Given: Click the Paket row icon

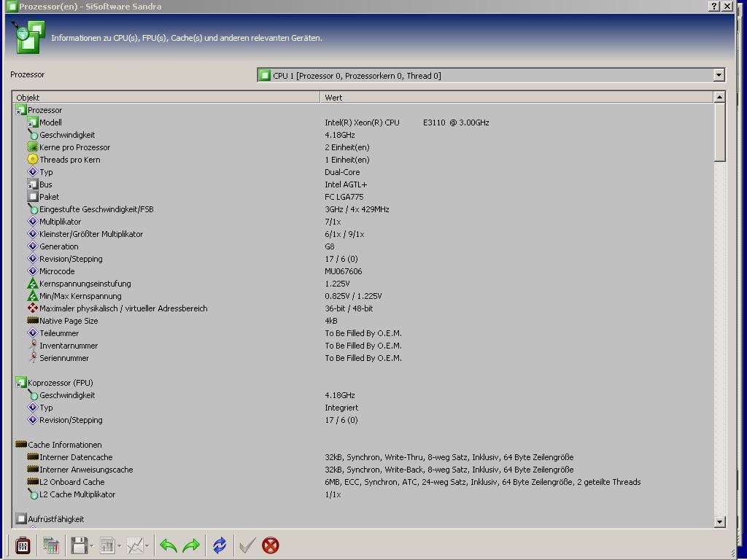Looking at the screenshot, I should pos(32,197).
